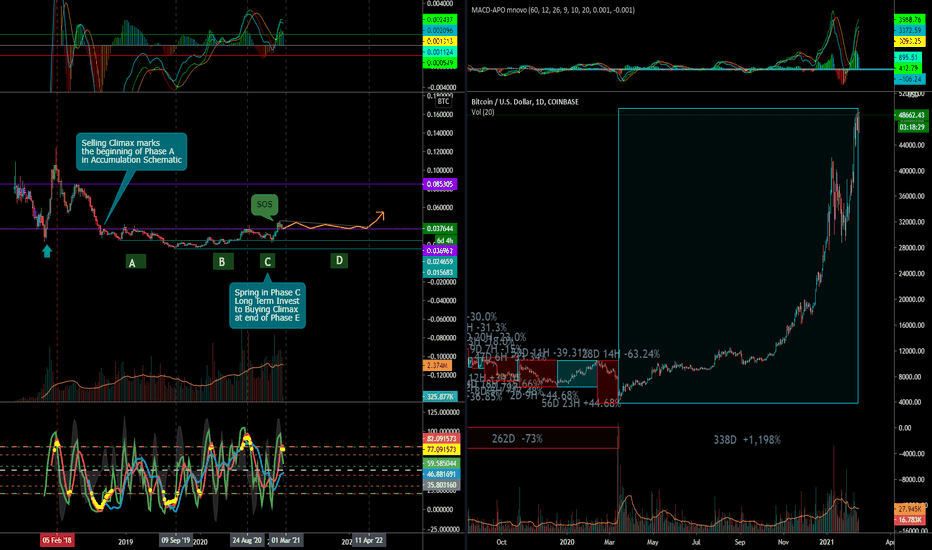
Task: Click the BTC currency badge on price axis
Action: point(443,102)
